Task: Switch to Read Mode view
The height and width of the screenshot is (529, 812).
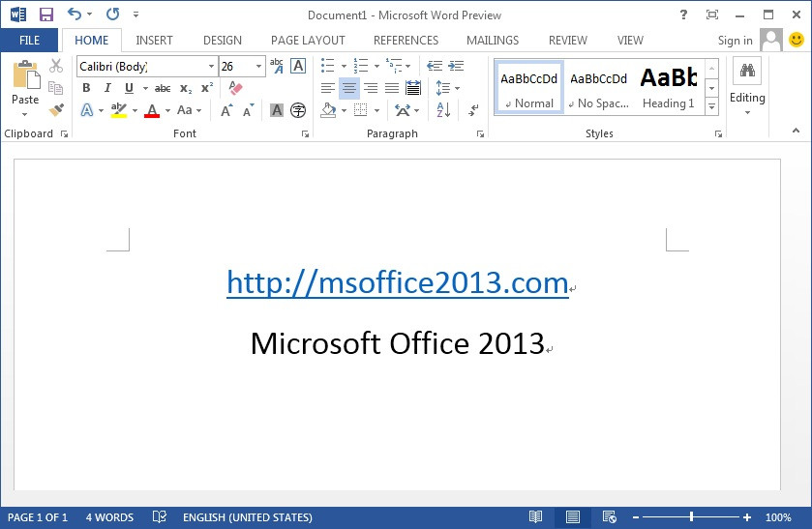Action: click(x=535, y=516)
